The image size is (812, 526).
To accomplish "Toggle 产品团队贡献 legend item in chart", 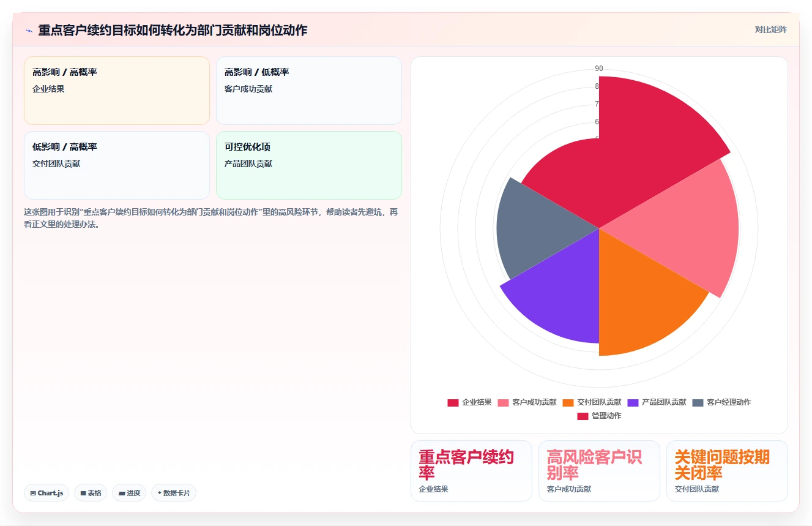I will [x=657, y=402].
